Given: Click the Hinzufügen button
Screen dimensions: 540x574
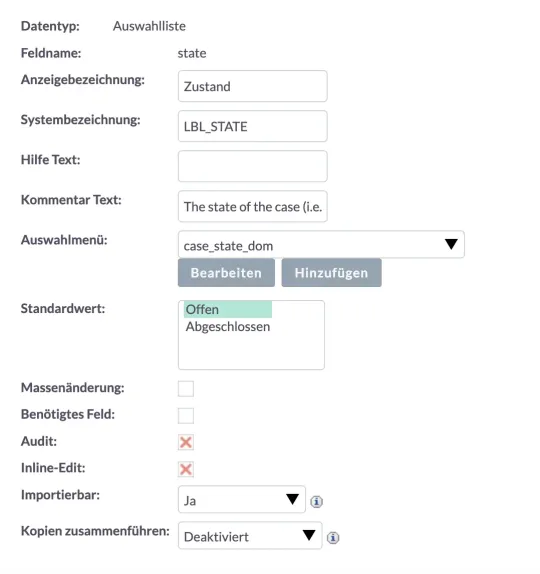Looking at the screenshot, I should [x=331, y=273].
